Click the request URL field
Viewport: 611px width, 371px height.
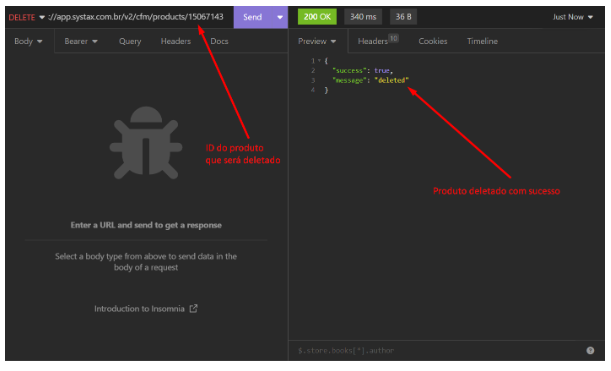[136, 17]
